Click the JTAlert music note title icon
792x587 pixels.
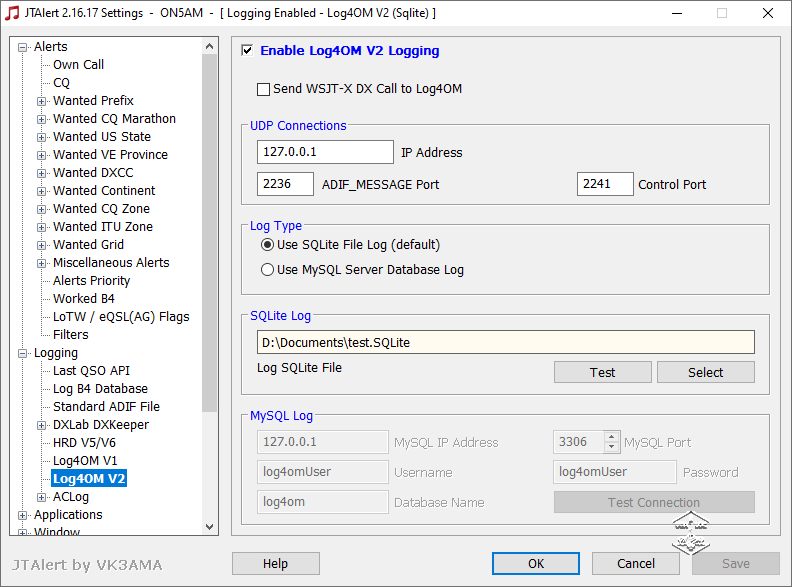12,13
